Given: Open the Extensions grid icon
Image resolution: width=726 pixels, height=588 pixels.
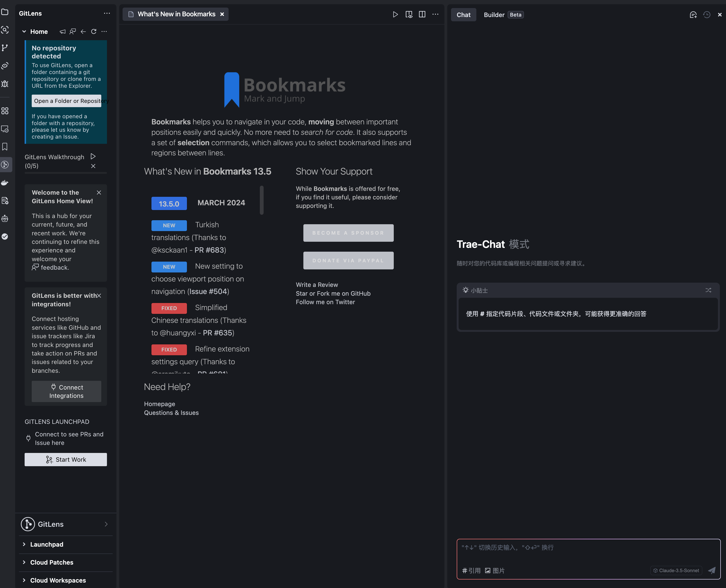Looking at the screenshot, I should pos(5,111).
